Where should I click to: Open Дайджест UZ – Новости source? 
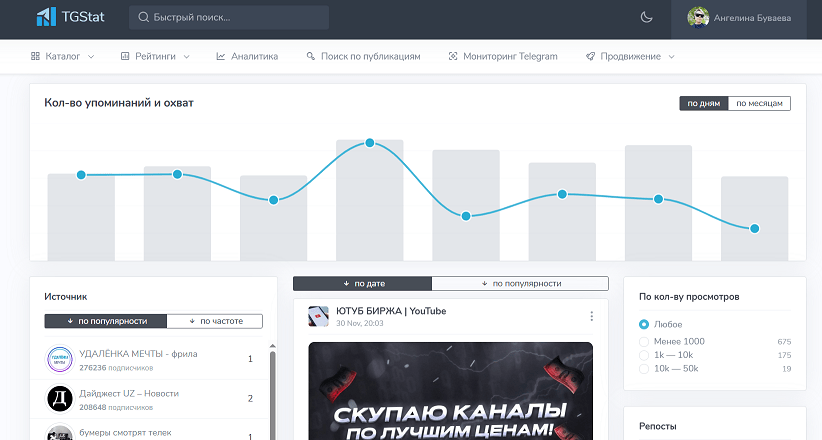pyautogui.click(x=129, y=393)
